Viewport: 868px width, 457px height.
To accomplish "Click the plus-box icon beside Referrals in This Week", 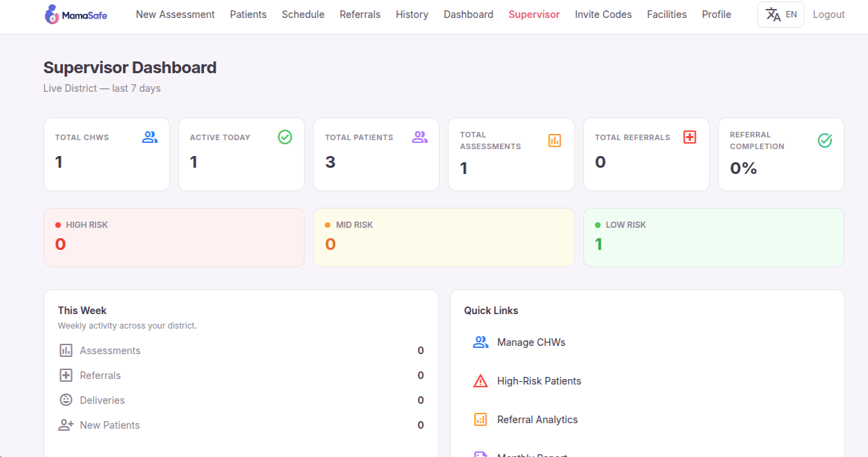I will coord(66,376).
